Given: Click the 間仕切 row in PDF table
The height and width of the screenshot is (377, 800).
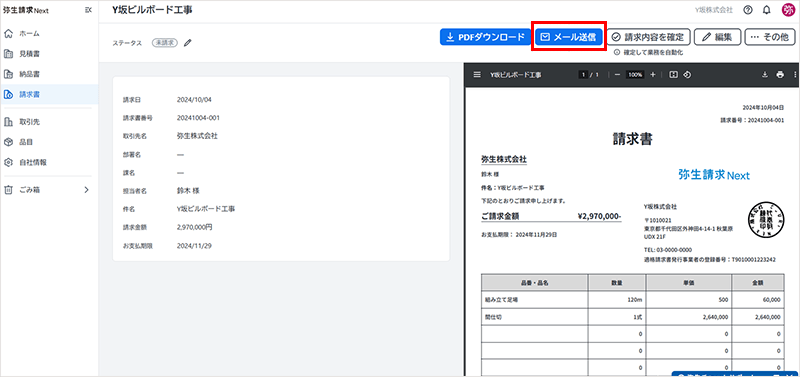Looking at the screenshot, I should click(x=632, y=317).
